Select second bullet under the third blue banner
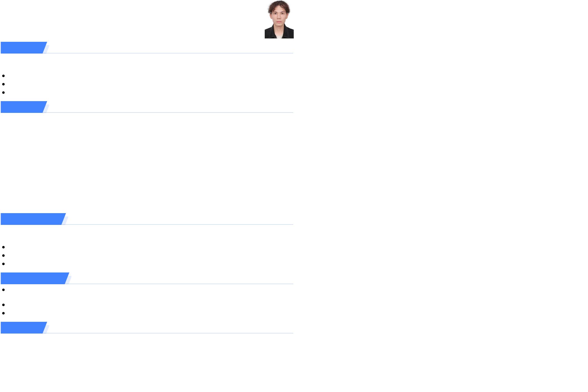This screenshot has height=392, width=588. click(3, 255)
